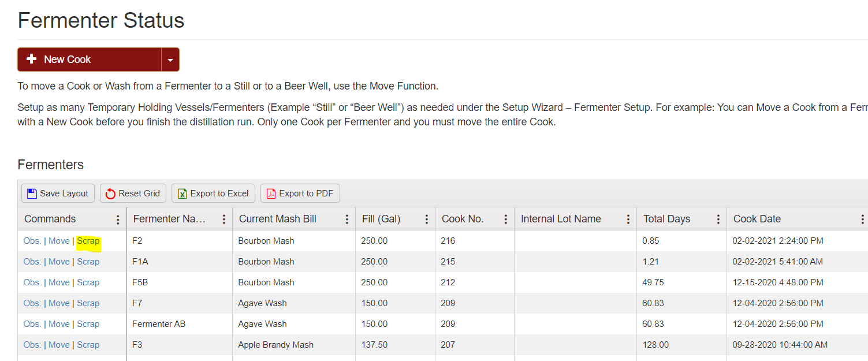Open the Internal Lot Name column menu
The height and width of the screenshot is (361, 868).
628,219
